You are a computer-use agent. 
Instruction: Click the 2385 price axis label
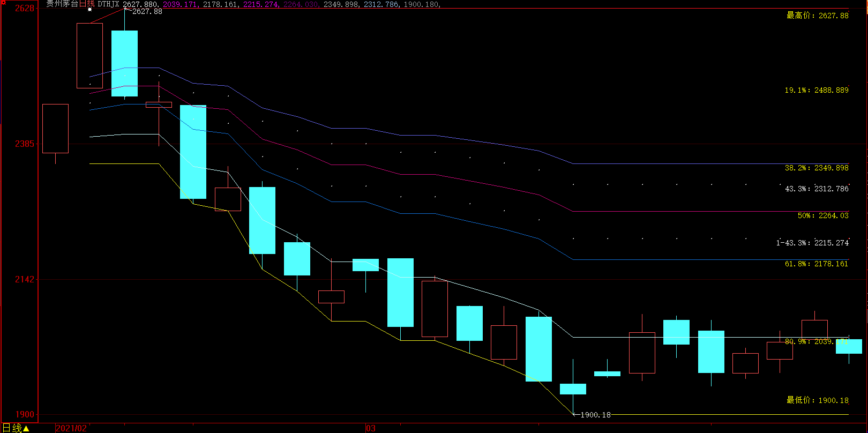coord(24,144)
